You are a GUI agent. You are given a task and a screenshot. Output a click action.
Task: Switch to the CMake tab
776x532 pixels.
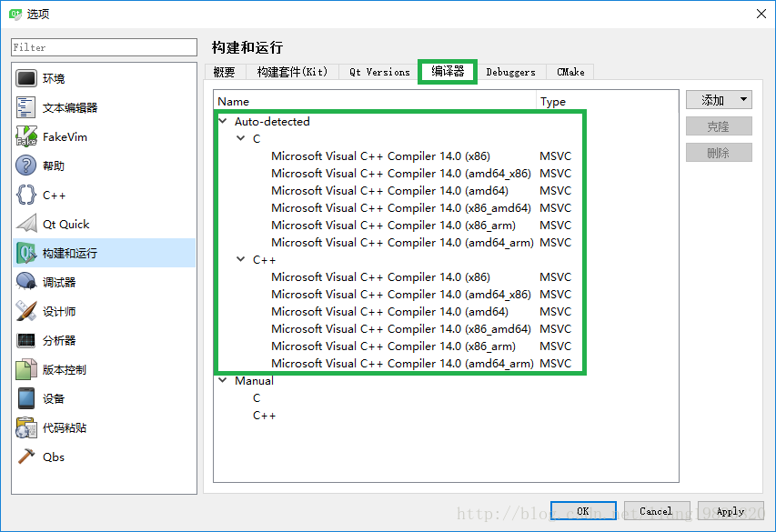570,72
